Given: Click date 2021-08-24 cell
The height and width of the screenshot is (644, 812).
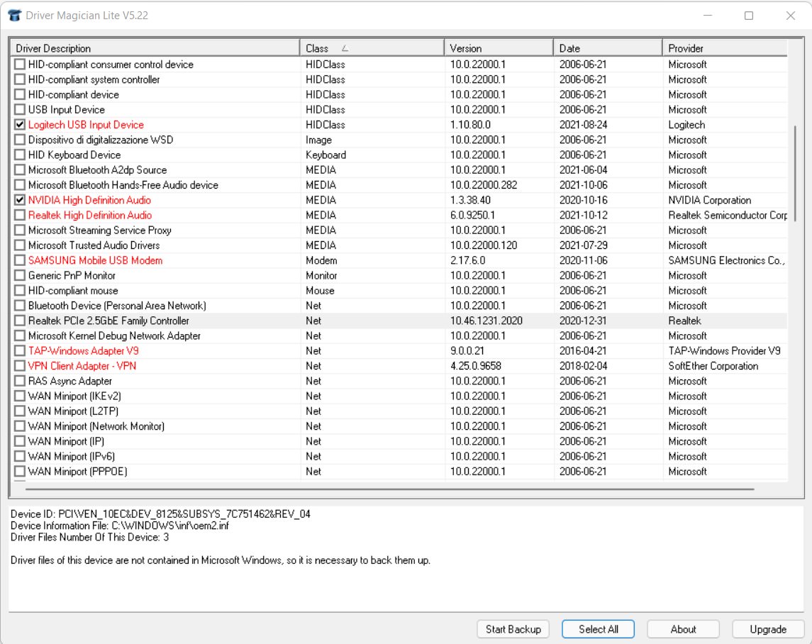Looking at the screenshot, I should pyautogui.click(x=583, y=124).
